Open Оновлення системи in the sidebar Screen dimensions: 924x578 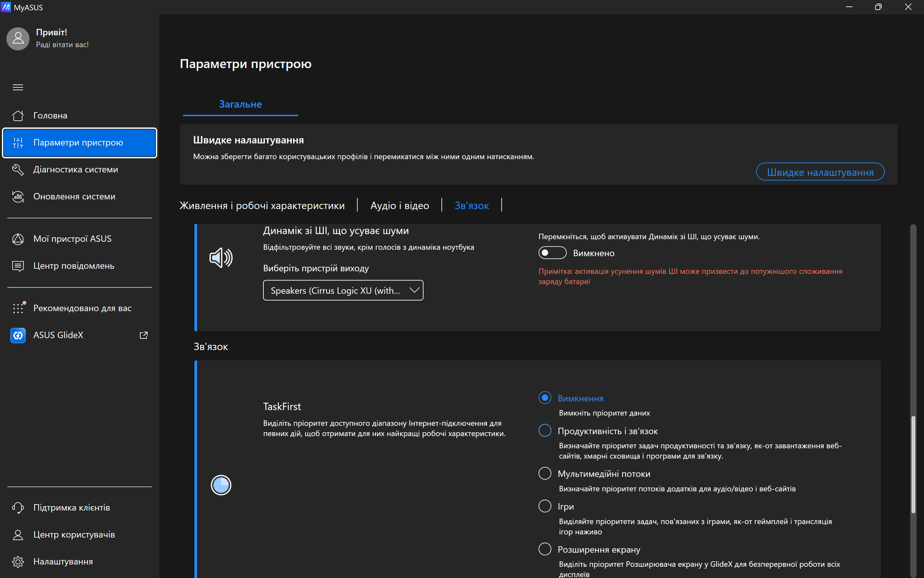pyautogui.click(x=80, y=197)
